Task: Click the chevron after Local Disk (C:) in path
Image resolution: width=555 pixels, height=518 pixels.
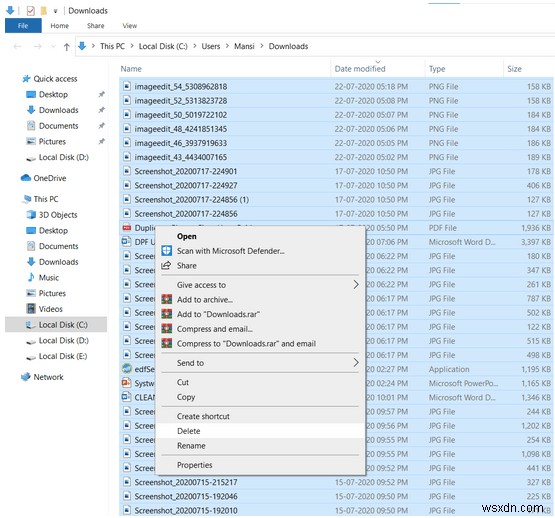Action: click(195, 46)
